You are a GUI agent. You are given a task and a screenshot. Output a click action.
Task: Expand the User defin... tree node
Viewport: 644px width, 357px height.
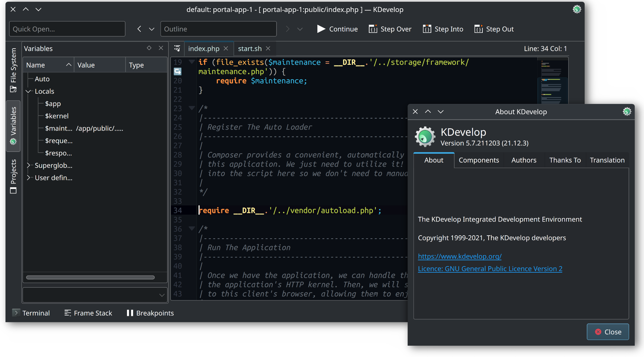click(28, 178)
